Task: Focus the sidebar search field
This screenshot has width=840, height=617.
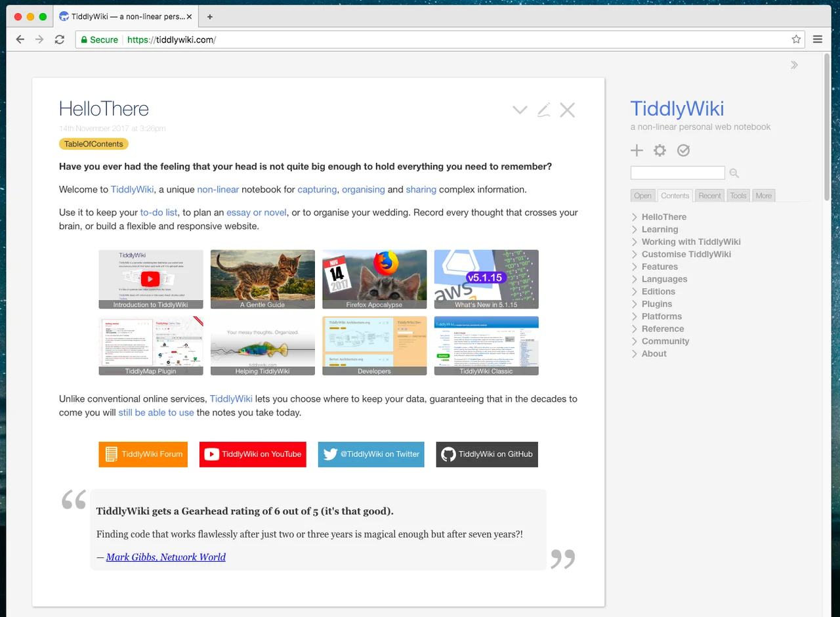Action: coord(678,173)
